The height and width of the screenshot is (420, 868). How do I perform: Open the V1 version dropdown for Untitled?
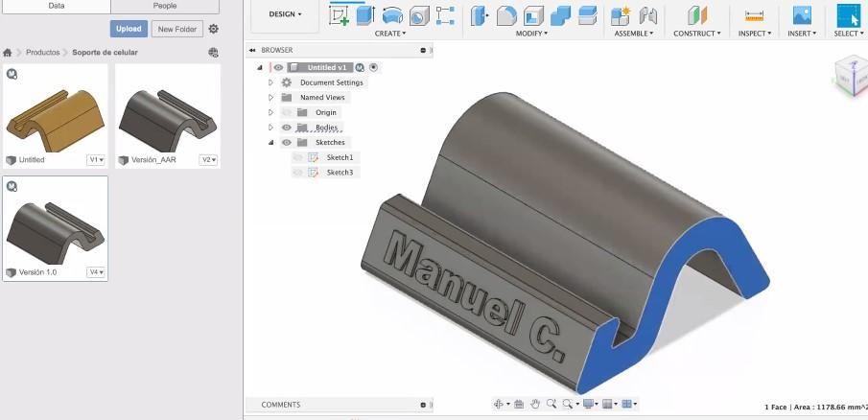pyautogui.click(x=96, y=160)
